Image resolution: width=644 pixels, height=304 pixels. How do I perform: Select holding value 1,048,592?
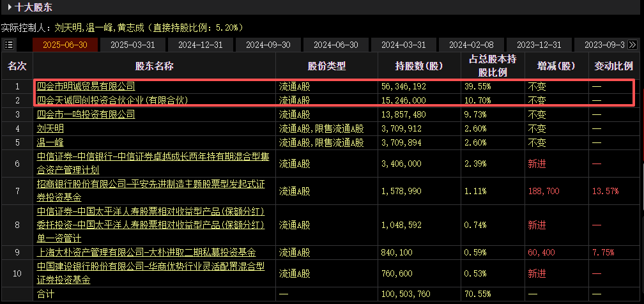pos(402,225)
